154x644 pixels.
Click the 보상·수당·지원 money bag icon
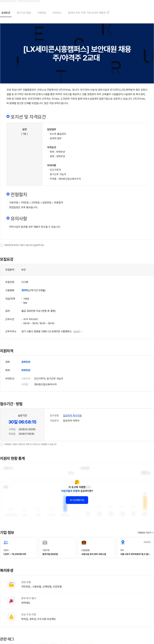(11, 617)
